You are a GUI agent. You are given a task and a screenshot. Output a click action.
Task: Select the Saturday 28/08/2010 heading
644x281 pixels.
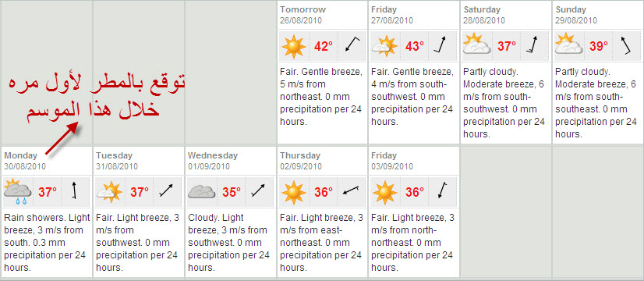(x=484, y=15)
